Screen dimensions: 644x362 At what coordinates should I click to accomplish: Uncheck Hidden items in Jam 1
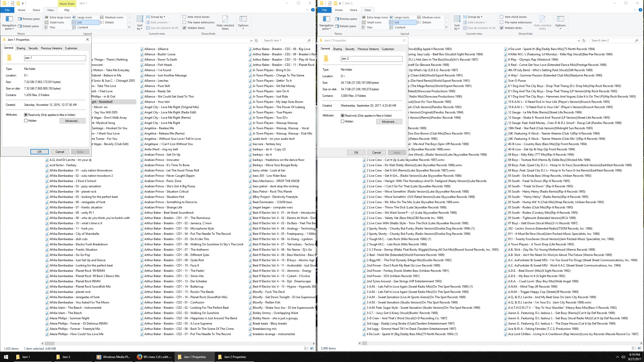click(184, 28)
